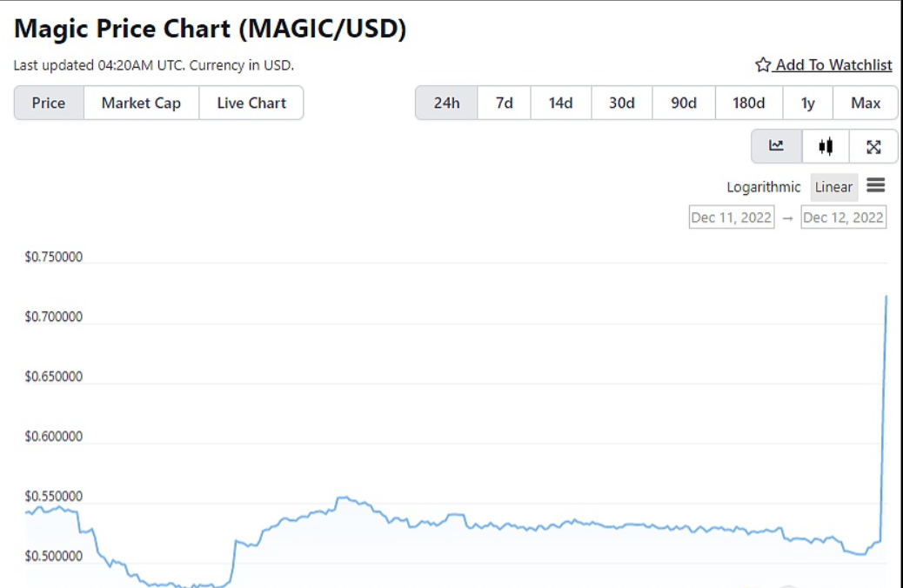Select 180d time range
The image size is (903, 588).
(749, 103)
